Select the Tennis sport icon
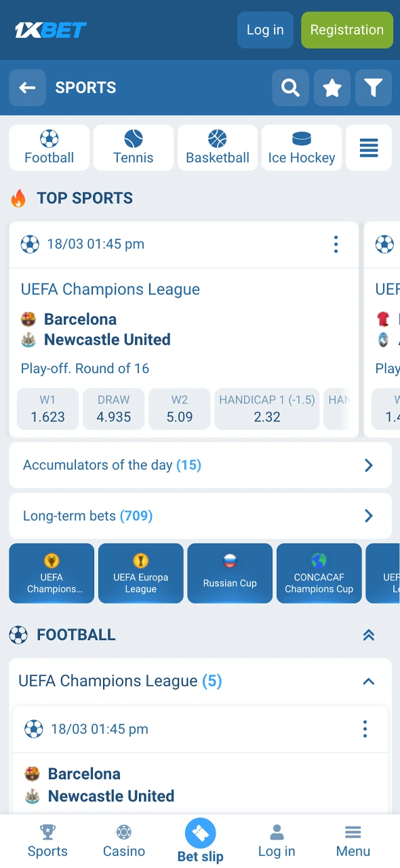The height and width of the screenshot is (868, 400). [133, 147]
